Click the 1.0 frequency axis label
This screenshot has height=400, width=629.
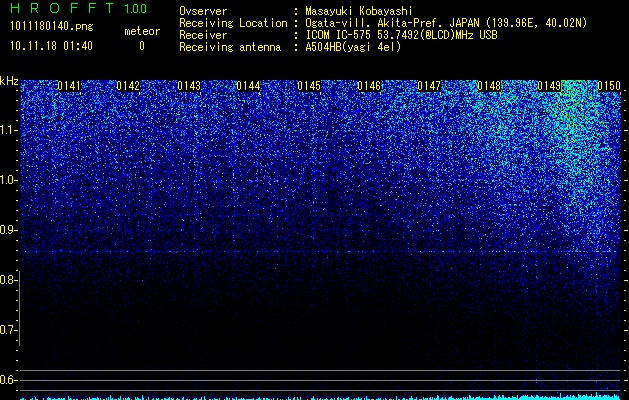point(8,180)
